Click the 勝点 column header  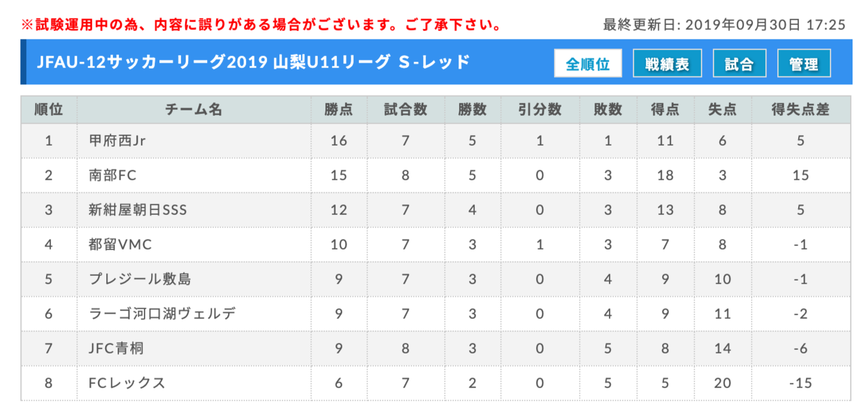coord(339,110)
